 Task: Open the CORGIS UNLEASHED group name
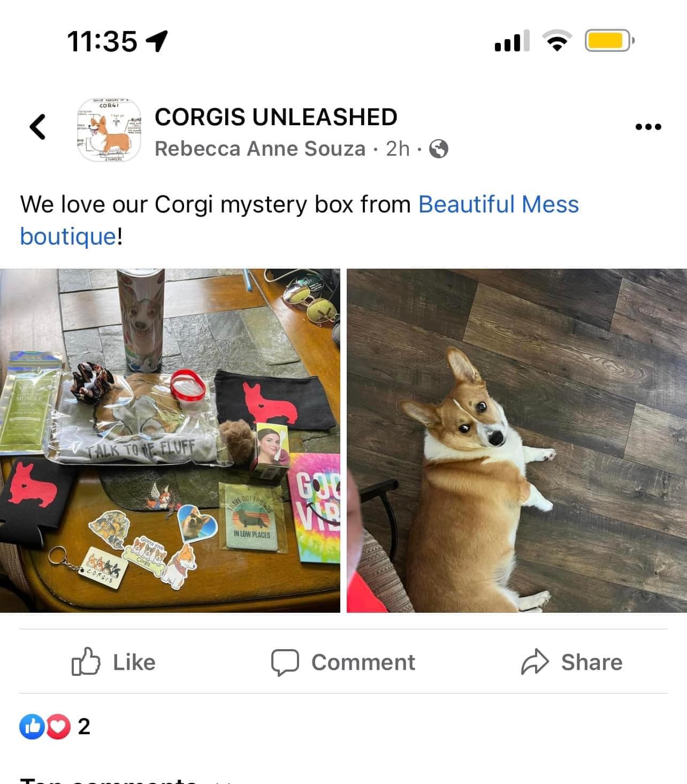pos(276,117)
